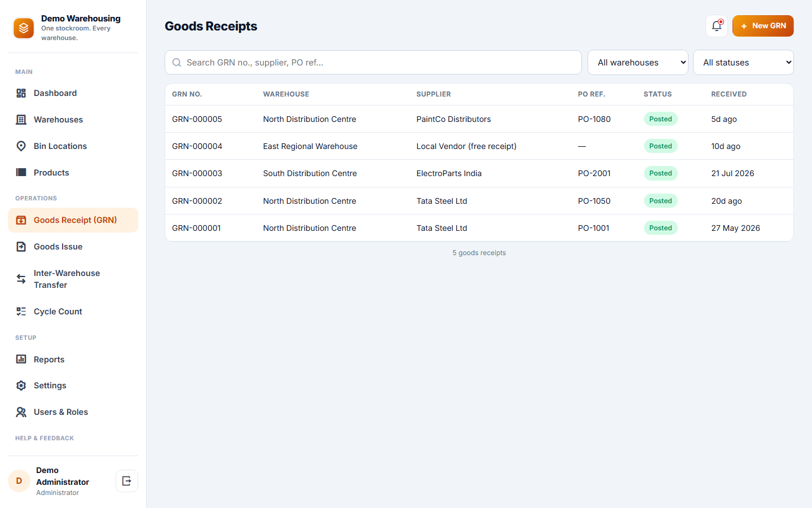Select GRN-000003 row number

[x=197, y=173]
